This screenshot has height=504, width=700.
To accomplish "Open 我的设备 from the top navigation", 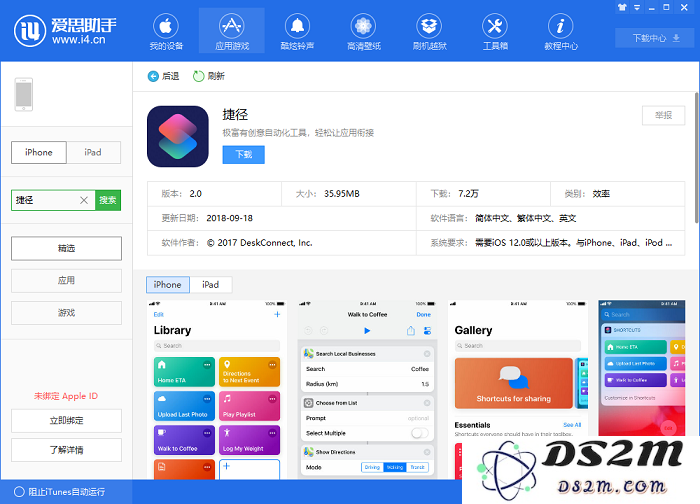I will [x=166, y=31].
